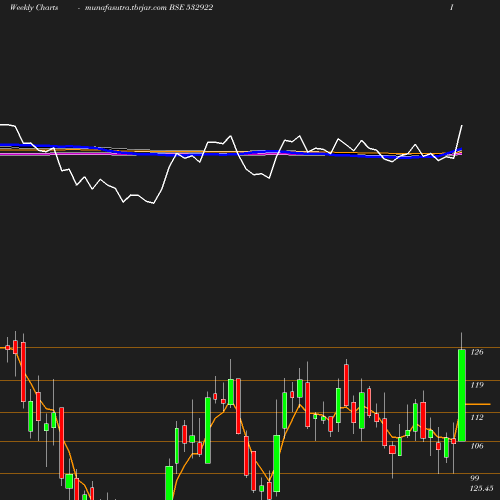Click the 'Weekly Charts' title text
Screen dimensions: 500x500
pyautogui.click(x=34, y=7)
